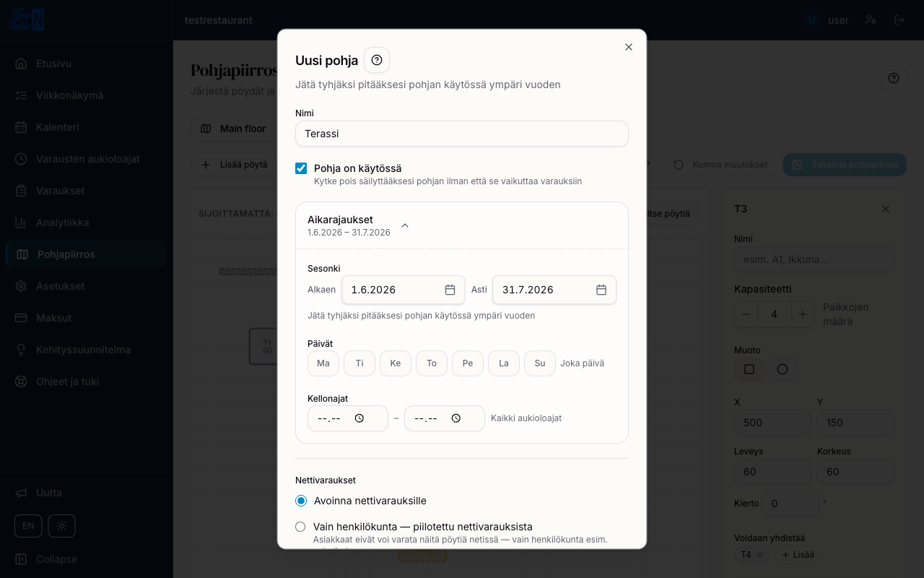Open Varaukset in the sidebar
924x578 pixels.
click(x=87, y=191)
